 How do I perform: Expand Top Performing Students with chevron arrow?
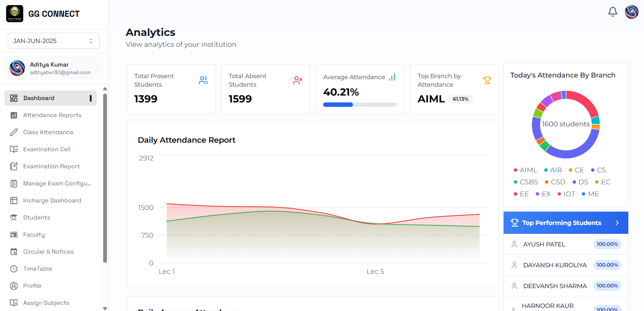pyautogui.click(x=617, y=223)
